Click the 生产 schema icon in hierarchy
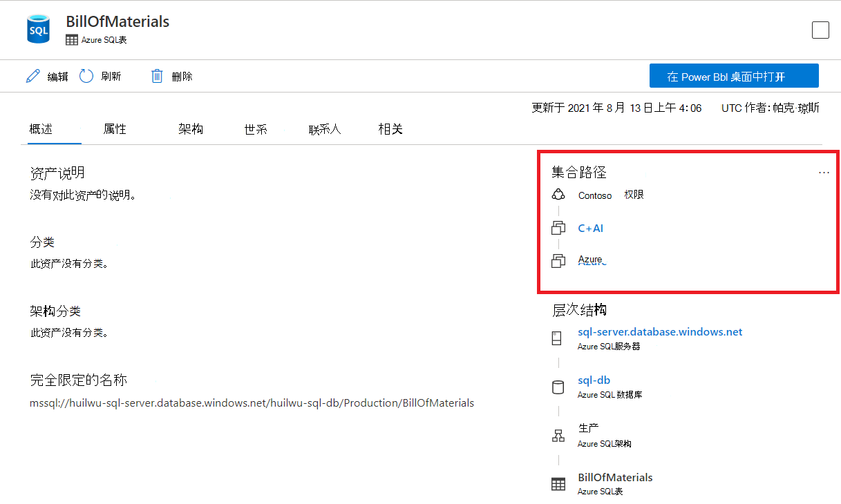 [558, 434]
